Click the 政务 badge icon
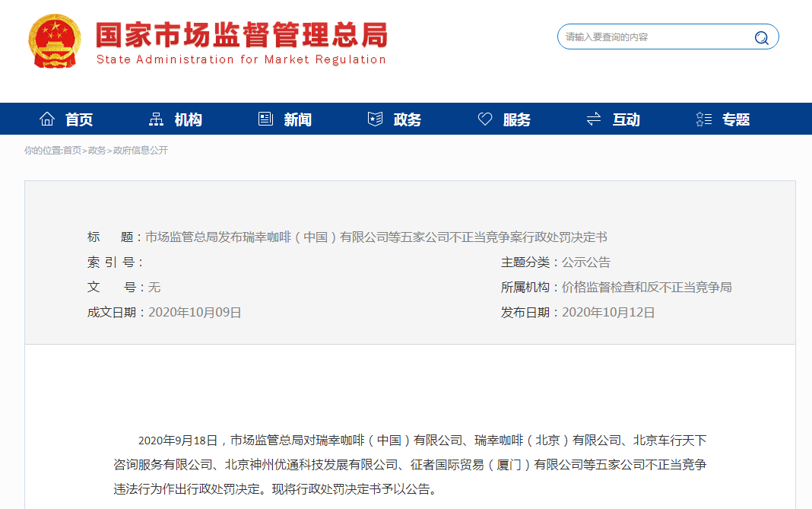 tap(375, 119)
